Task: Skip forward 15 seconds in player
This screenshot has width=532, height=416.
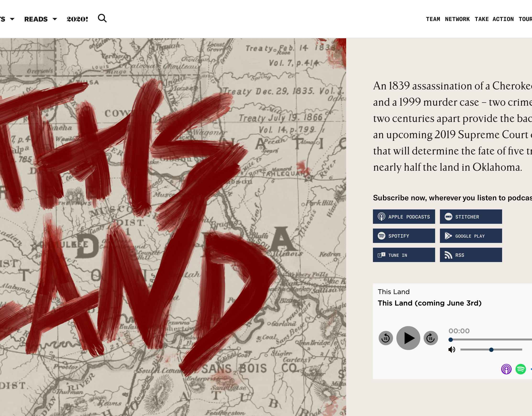Action: click(x=431, y=338)
